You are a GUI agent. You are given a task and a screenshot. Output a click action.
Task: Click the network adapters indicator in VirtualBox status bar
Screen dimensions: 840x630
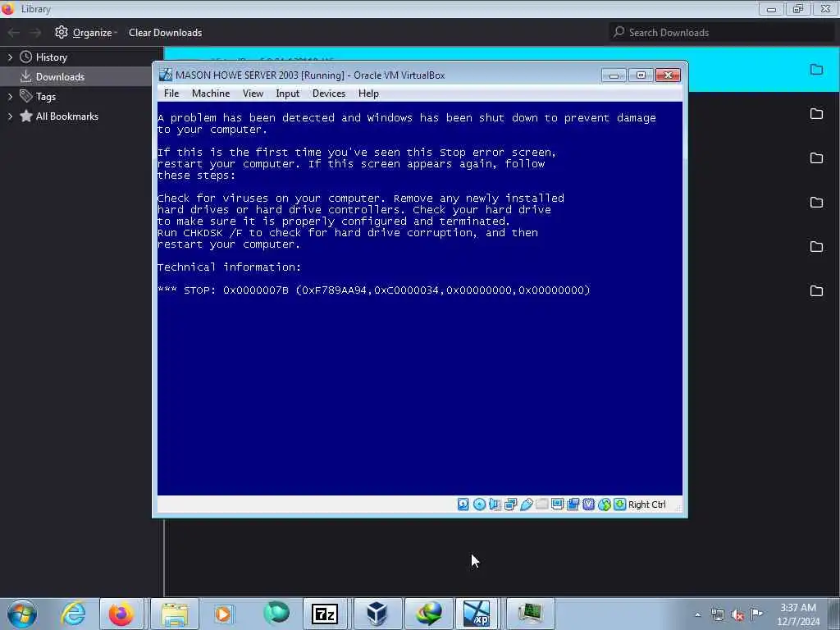pos(510,504)
